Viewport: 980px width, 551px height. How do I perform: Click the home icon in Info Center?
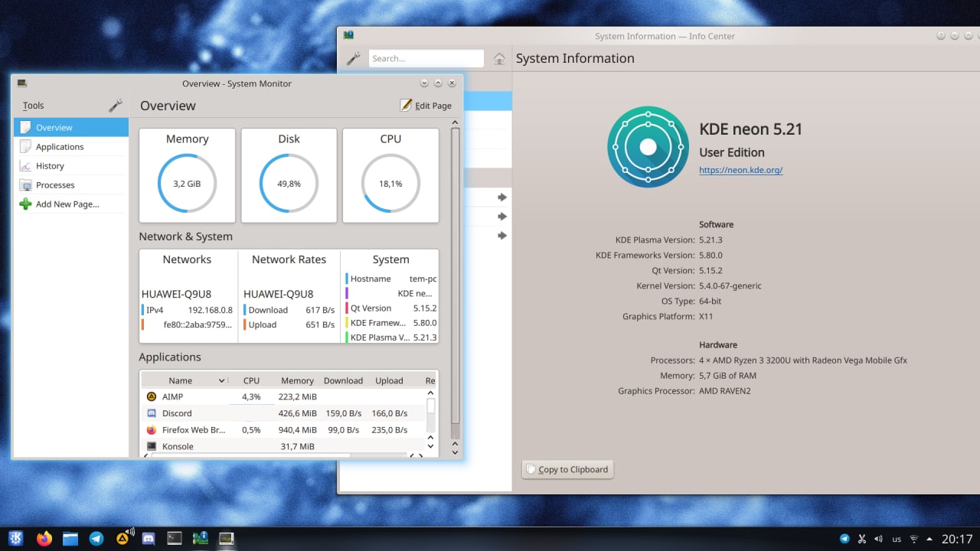499,58
